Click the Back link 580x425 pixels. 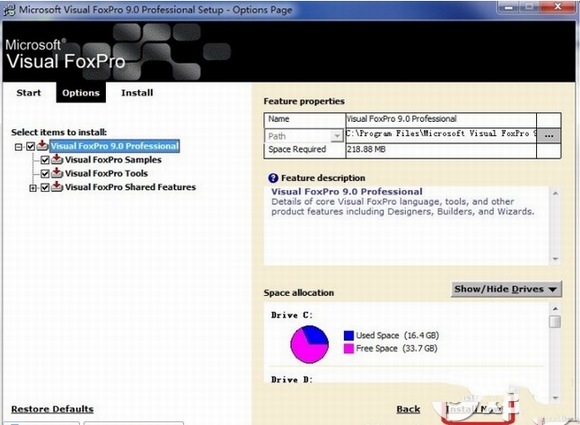click(x=408, y=409)
